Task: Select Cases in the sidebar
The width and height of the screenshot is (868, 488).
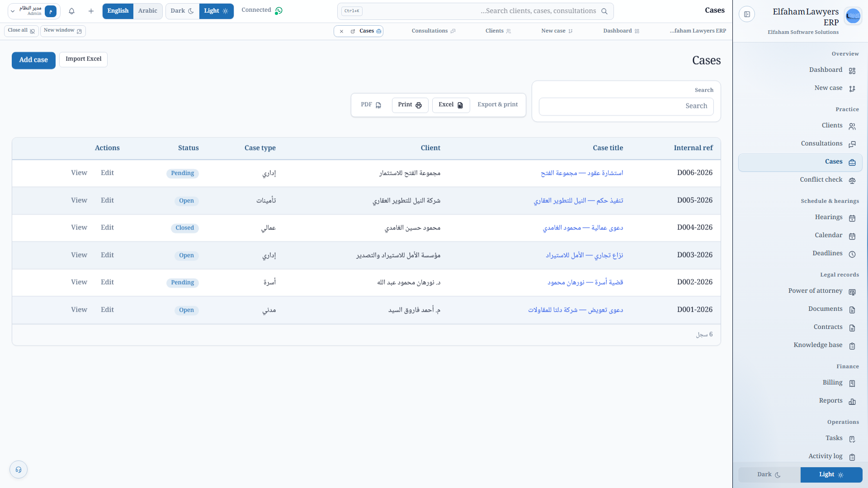Action: [x=800, y=162]
